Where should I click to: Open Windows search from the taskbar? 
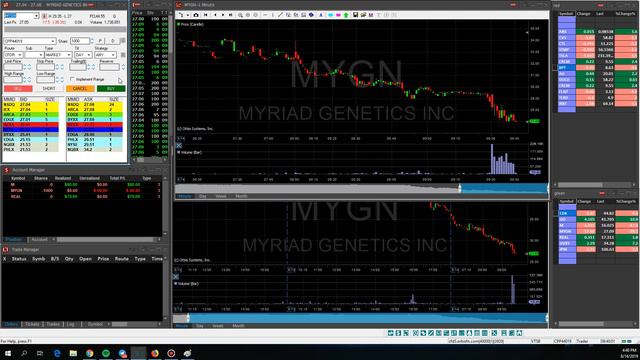point(24,353)
